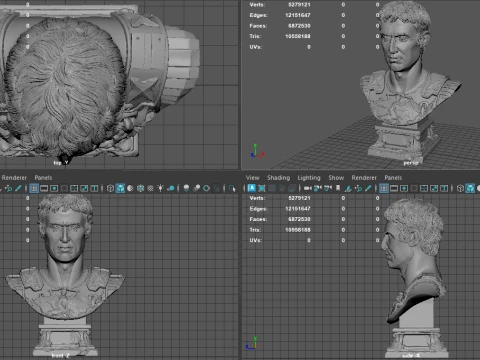This screenshot has height=360, width=480.
Task: Select grease pencil icon in front view toolbar
Action: (x=18, y=189)
